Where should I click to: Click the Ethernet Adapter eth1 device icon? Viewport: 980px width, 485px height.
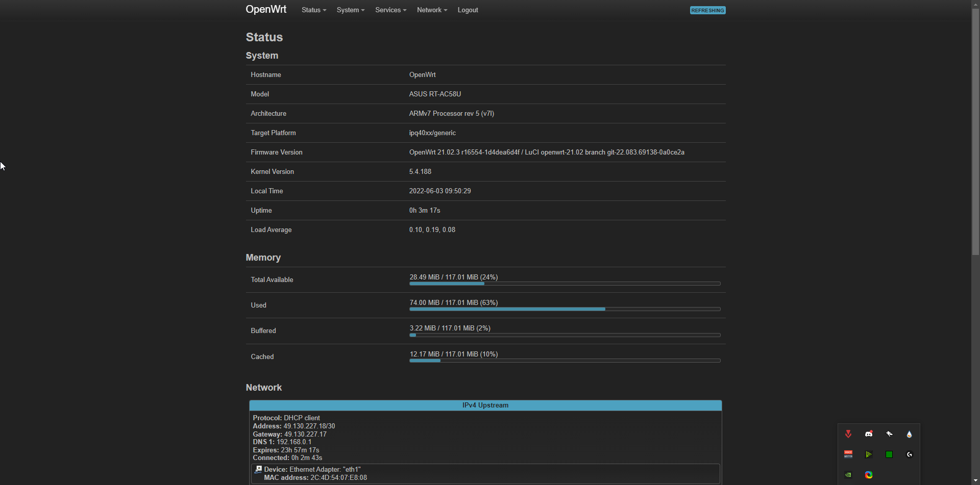point(257,469)
